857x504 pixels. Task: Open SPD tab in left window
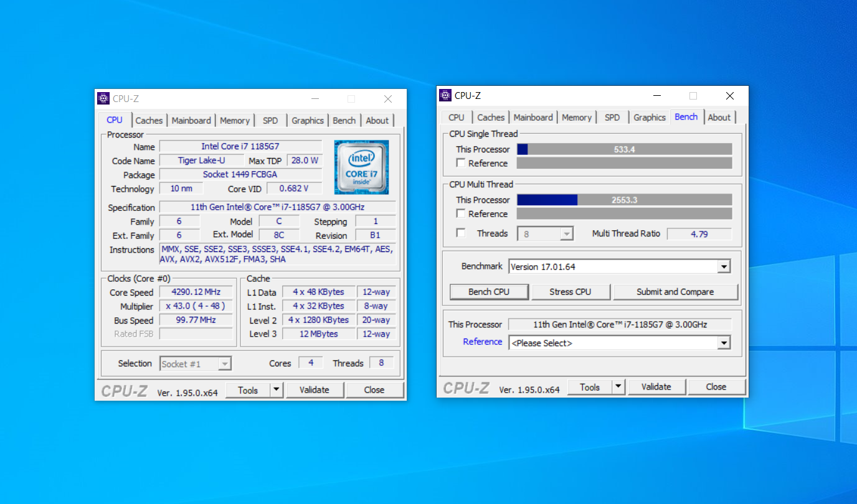tap(270, 121)
